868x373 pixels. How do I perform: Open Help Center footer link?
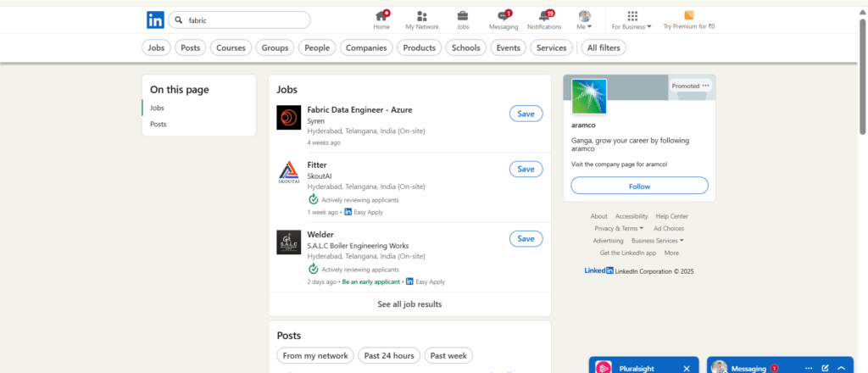click(x=672, y=216)
